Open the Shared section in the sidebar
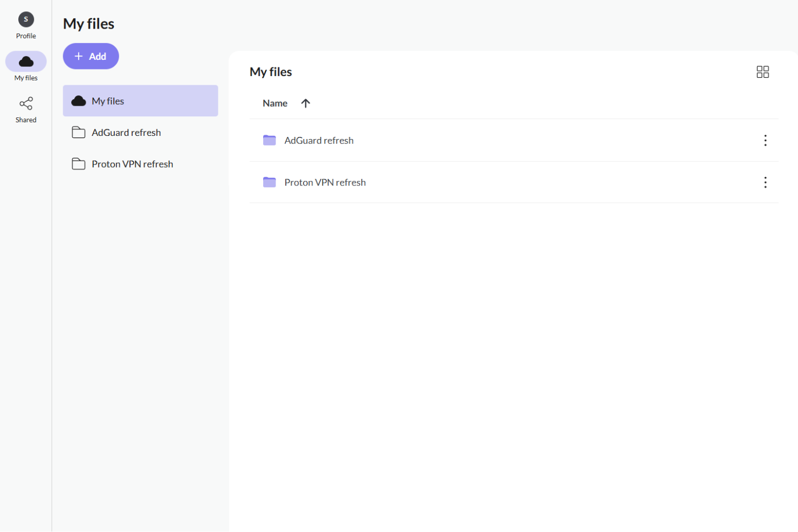The height and width of the screenshot is (532, 798). (25, 109)
